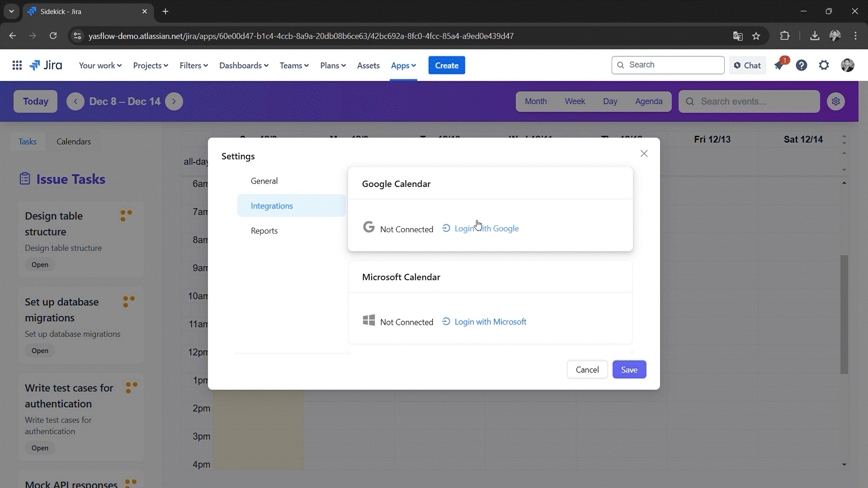The height and width of the screenshot is (488, 868).
Task: Open the Jira help question mark icon
Action: pos(802,66)
